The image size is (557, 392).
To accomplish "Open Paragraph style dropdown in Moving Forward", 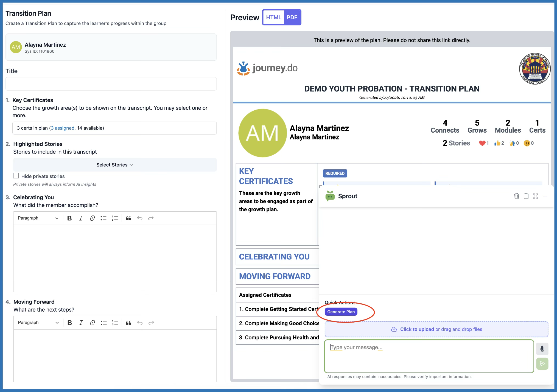I will [38, 323].
